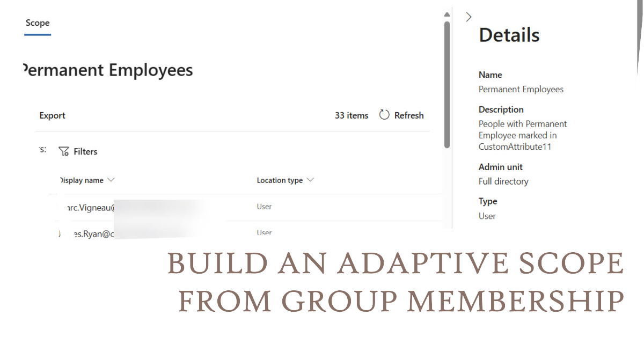Click the Full directory admin unit value

click(503, 181)
